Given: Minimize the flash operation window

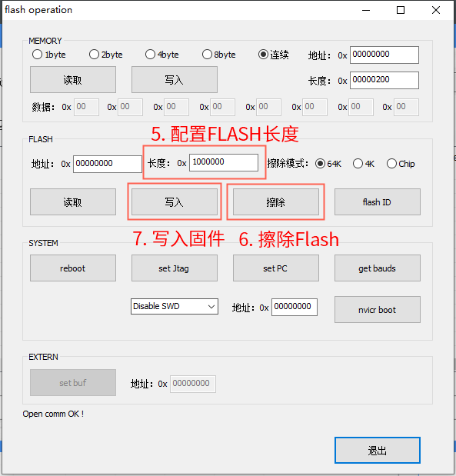Looking at the screenshot, I should pos(366,10).
